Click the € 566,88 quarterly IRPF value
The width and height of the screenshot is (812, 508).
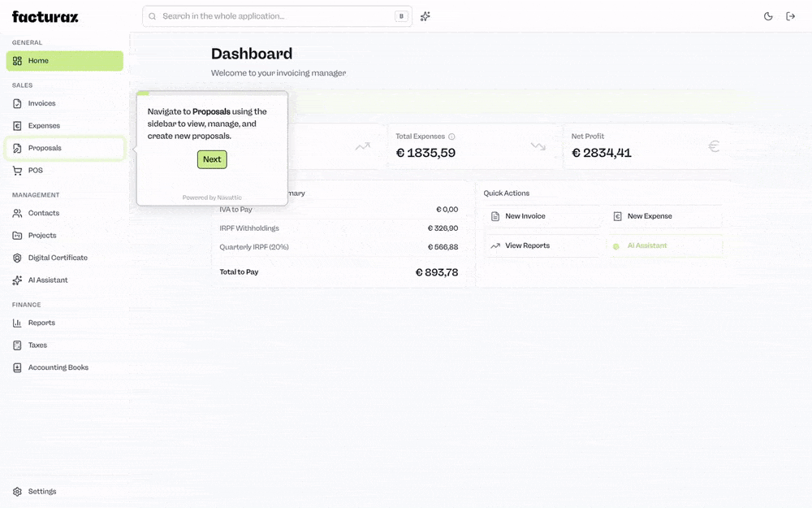coord(443,247)
